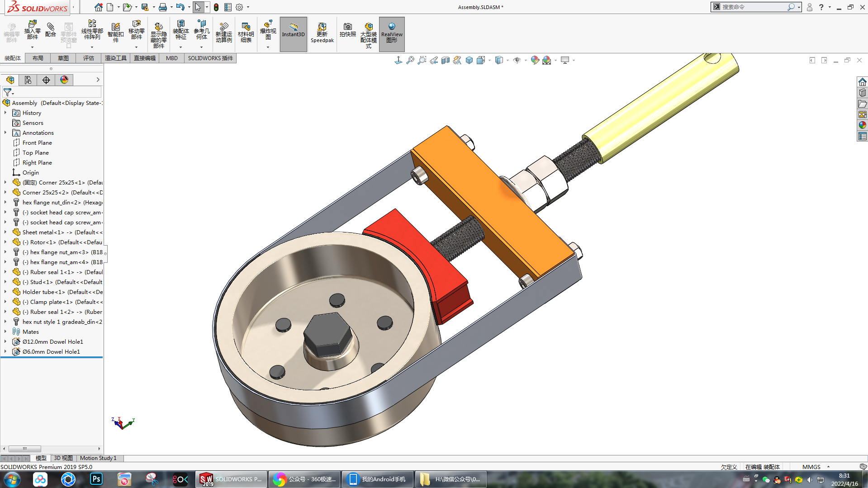Click the Section View icon
Screen dimensions: 868x488
pyautogui.click(x=446, y=60)
